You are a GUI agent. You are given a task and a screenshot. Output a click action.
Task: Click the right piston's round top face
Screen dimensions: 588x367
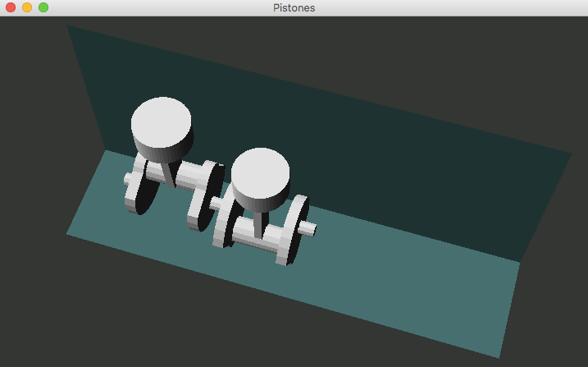tap(260, 173)
